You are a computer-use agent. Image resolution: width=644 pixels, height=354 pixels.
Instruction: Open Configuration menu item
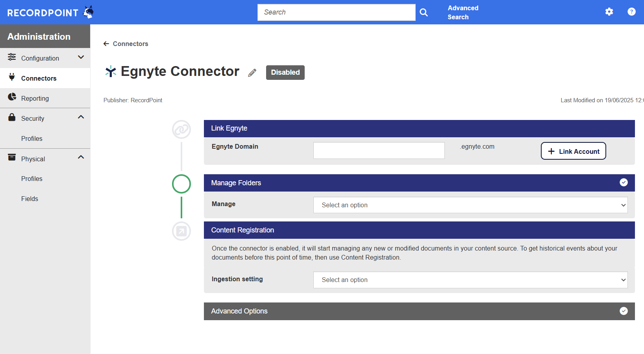pos(45,58)
